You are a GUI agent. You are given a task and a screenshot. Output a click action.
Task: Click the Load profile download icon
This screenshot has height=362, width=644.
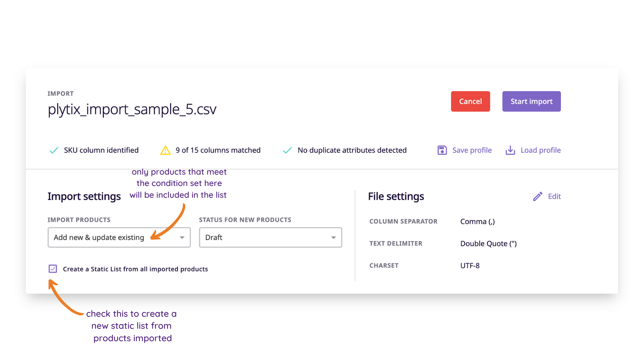510,150
